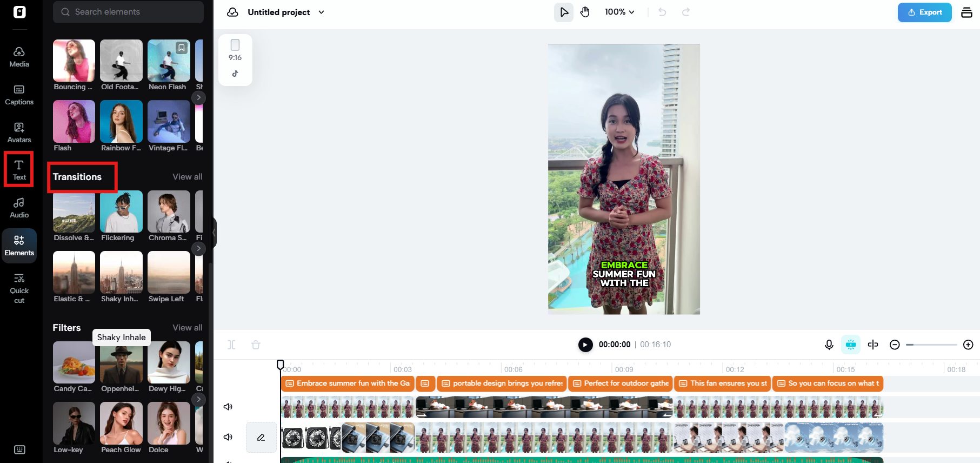Redo the last action

pos(686,12)
